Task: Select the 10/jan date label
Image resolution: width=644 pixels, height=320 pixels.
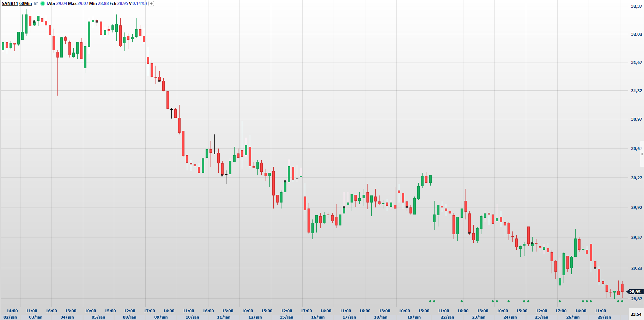Action: pyautogui.click(x=192, y=317)
